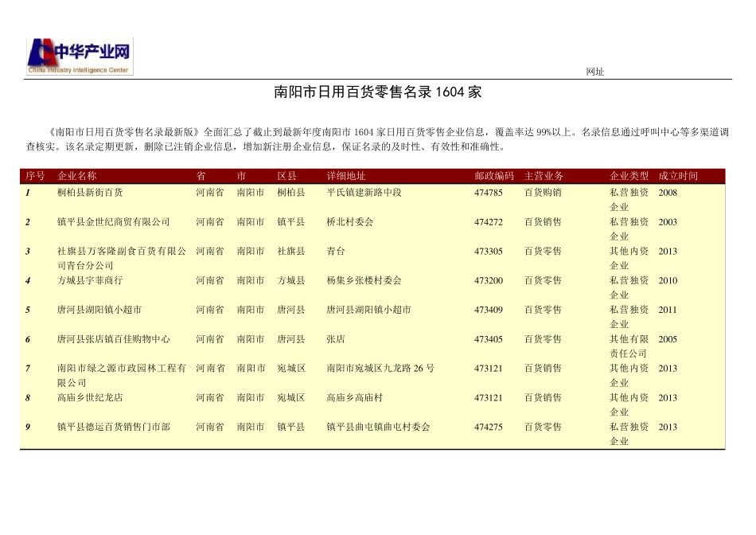The height and width of the screenshot is (535, 756).
Task: Click the 企业类型 column header
Action: 629,176
